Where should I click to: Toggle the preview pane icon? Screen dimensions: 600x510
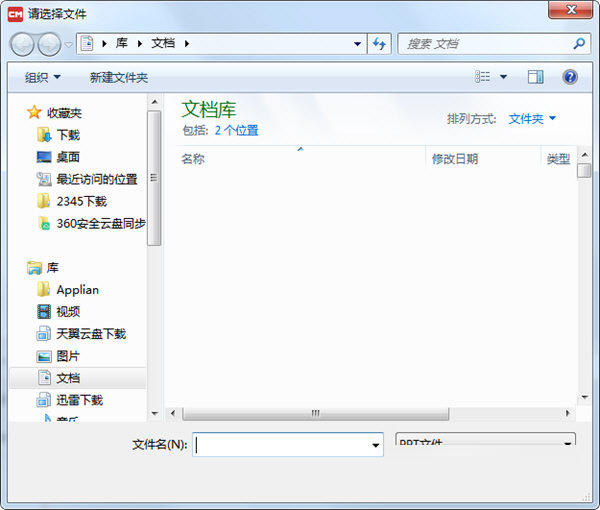tap(536, 77)
